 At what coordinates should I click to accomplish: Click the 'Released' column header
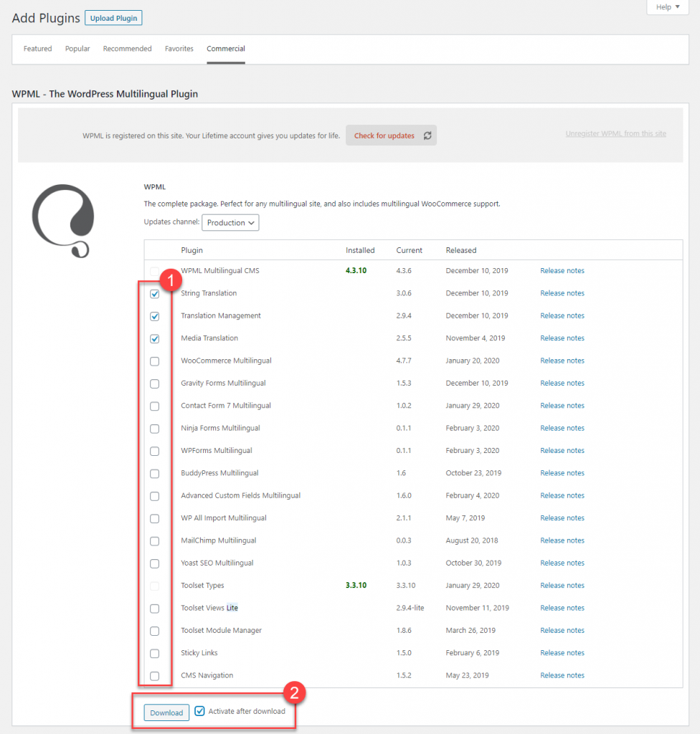pos(461,250)
